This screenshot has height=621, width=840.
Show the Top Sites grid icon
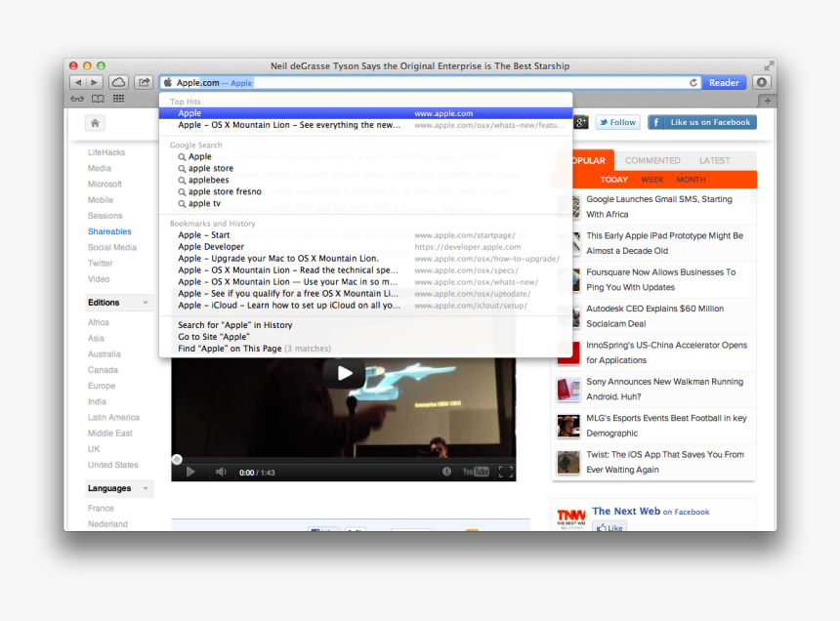[x=118, y=99]
